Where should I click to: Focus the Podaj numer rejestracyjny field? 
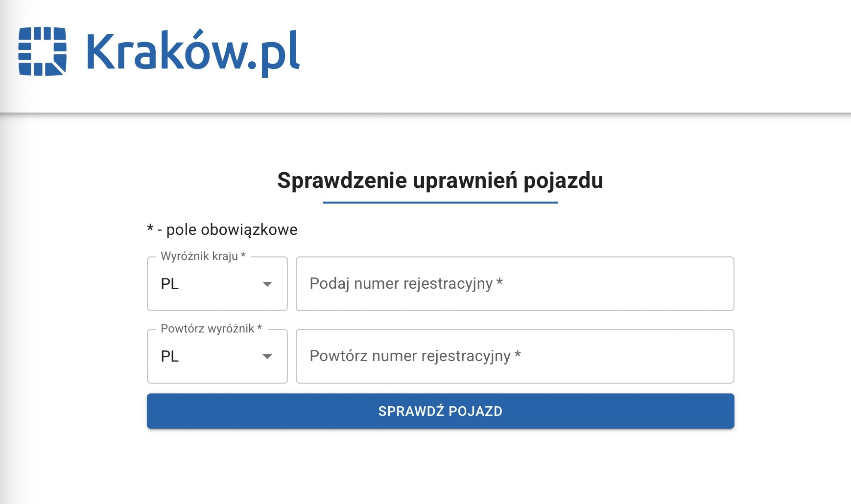click(x=514, y=284)
